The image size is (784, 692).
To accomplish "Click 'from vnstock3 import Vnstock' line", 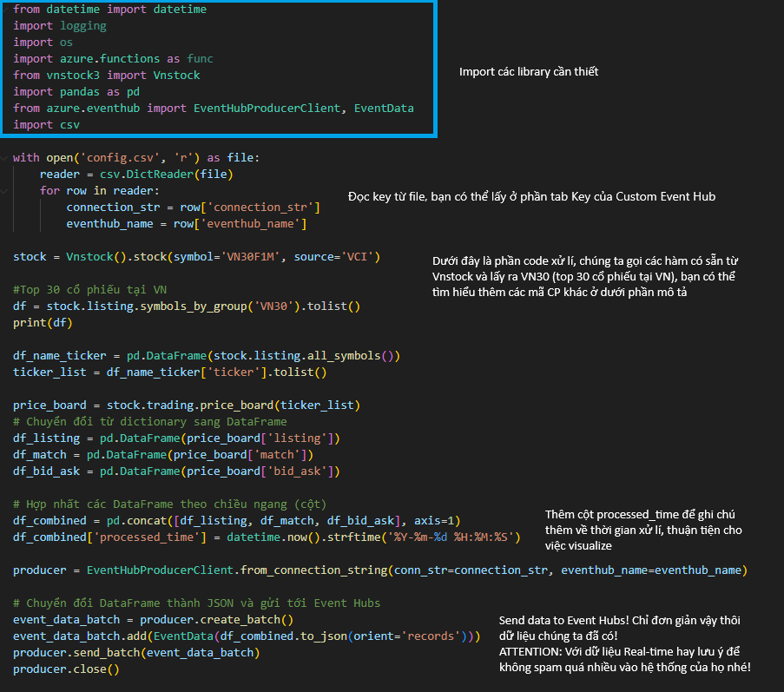I will pos(107,75).
